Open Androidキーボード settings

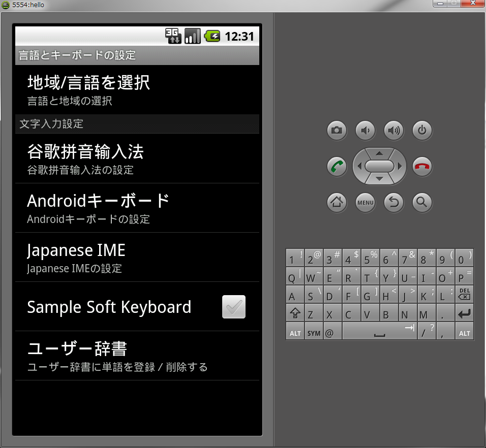(x=137, y=208)
